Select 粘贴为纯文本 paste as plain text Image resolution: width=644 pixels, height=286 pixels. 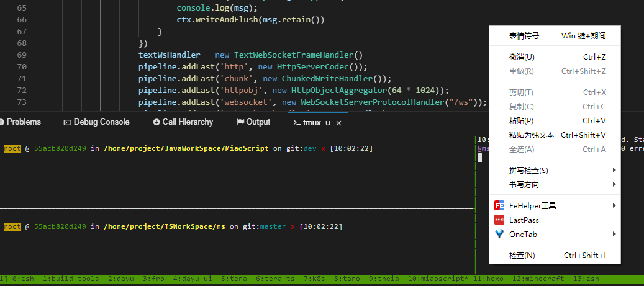[x=555, y=135]
